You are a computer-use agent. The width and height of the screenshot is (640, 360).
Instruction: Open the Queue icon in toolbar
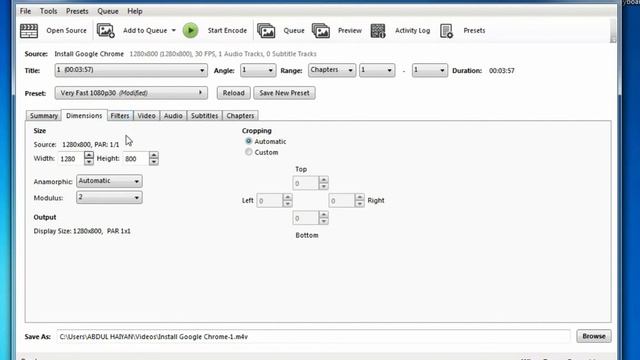click(x=266, y=31)
